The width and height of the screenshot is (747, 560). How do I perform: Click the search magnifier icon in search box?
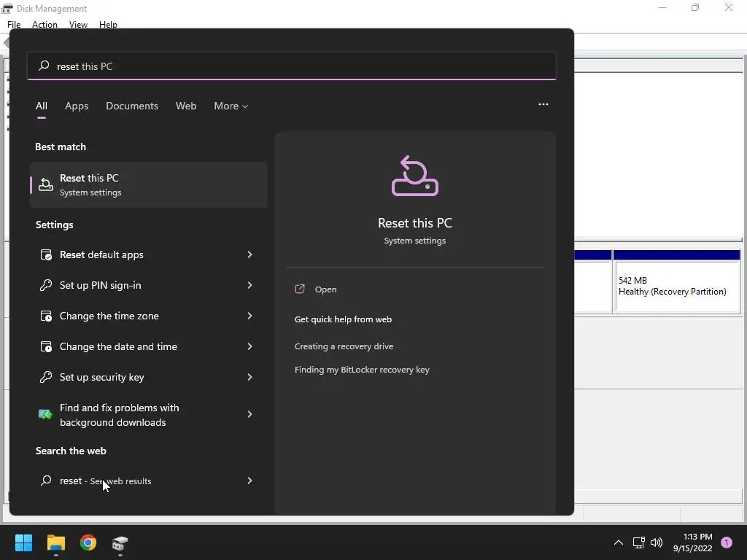click(x=44, y=66)
